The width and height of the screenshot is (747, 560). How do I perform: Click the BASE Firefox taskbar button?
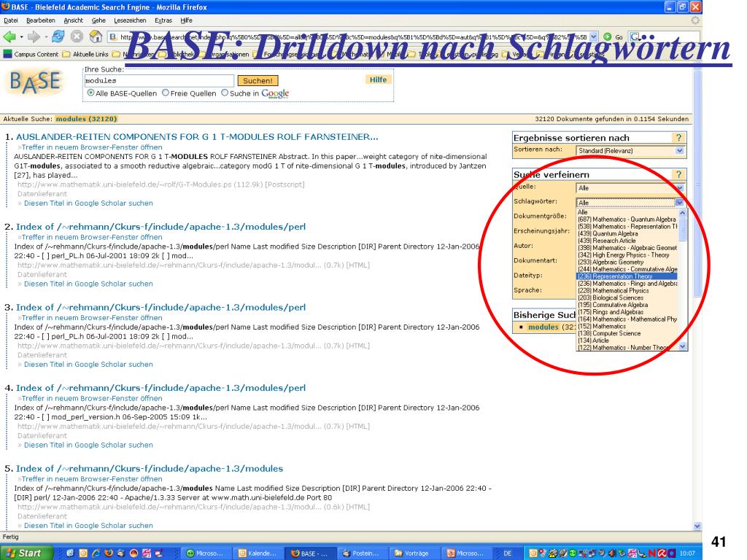pos(309,553)
